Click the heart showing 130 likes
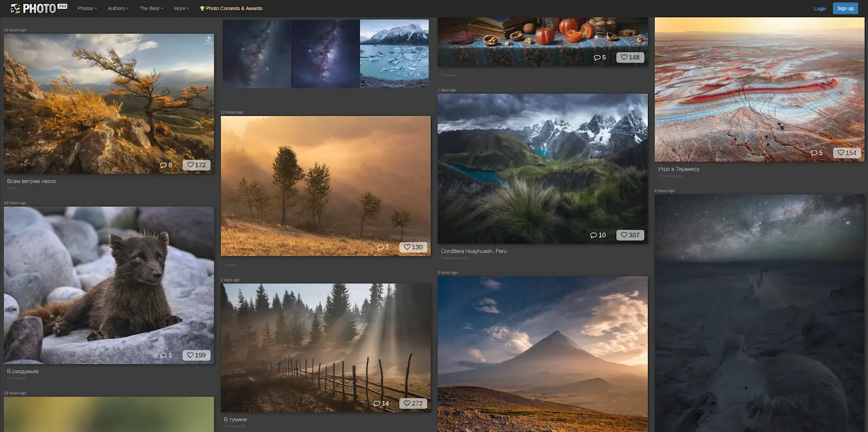 click(414, 247)
